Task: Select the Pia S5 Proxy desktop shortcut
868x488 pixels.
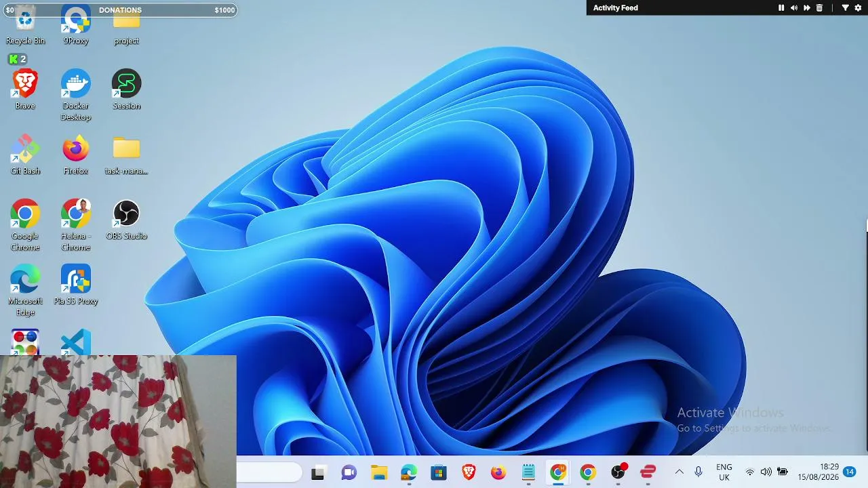Action: coord(76,285)
